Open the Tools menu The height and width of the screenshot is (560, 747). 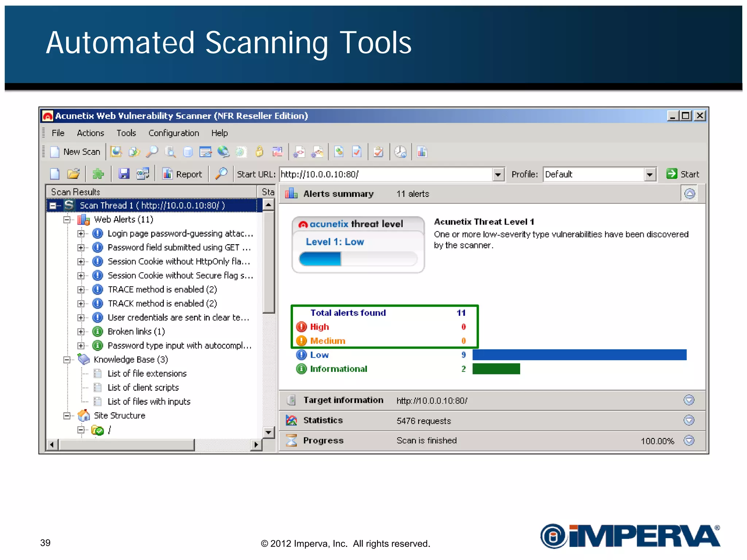tap(126, 133)
